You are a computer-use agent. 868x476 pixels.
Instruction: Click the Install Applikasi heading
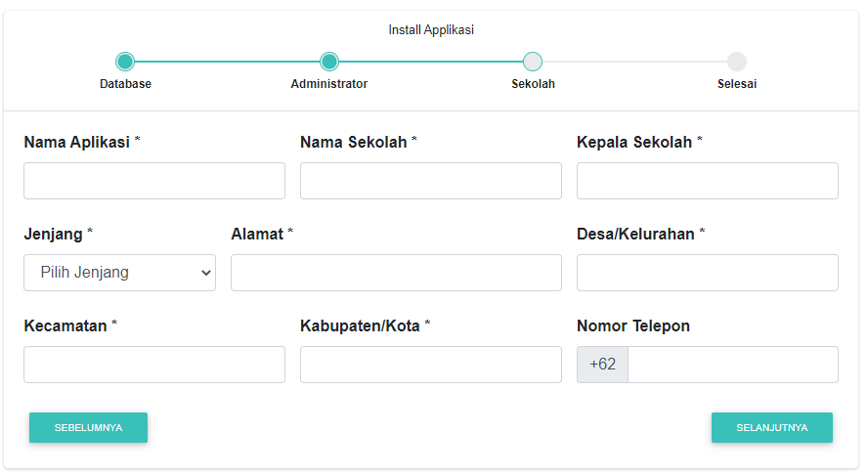tap(431, 30)
